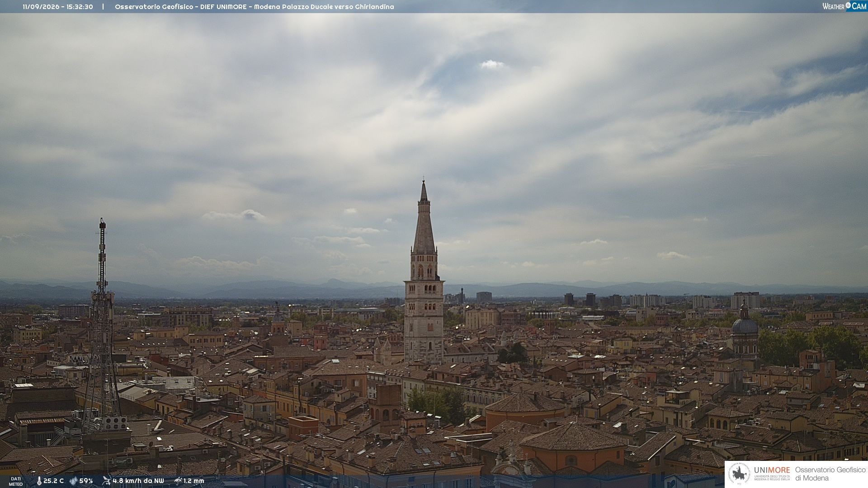Click the 1.2 mm rainfall value

click(x=193, y=481)
